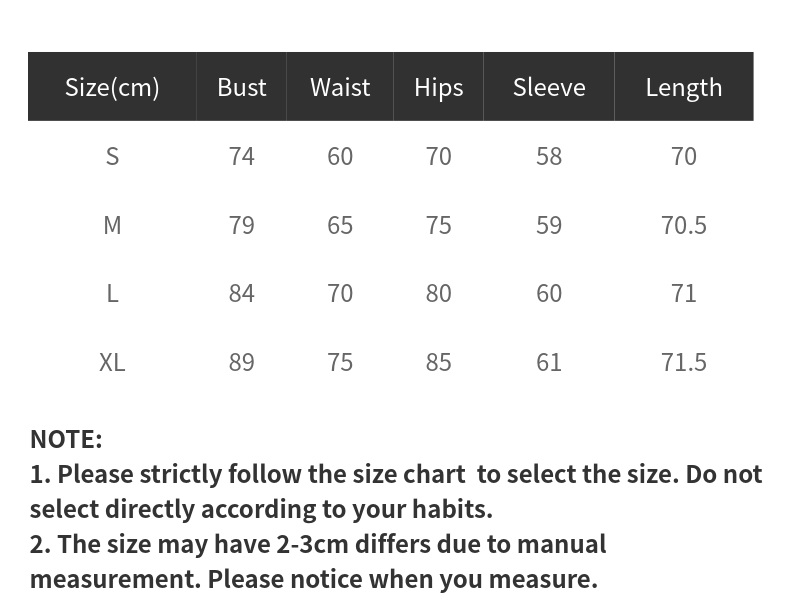This screenshot has width=790, height=605.
Task: Click the M size row label
Action: (112, 225)
